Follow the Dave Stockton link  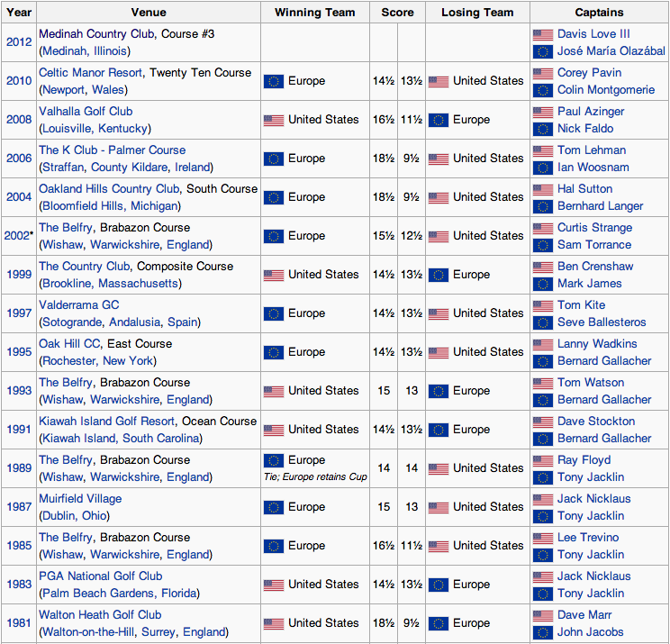[x=596, y=422]
